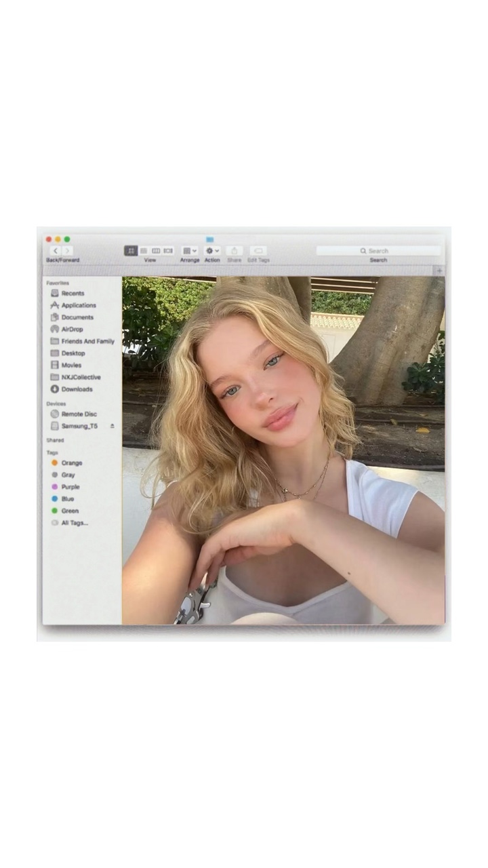
Task: Open the NXJCollective folder
Action: coord(81,377)
